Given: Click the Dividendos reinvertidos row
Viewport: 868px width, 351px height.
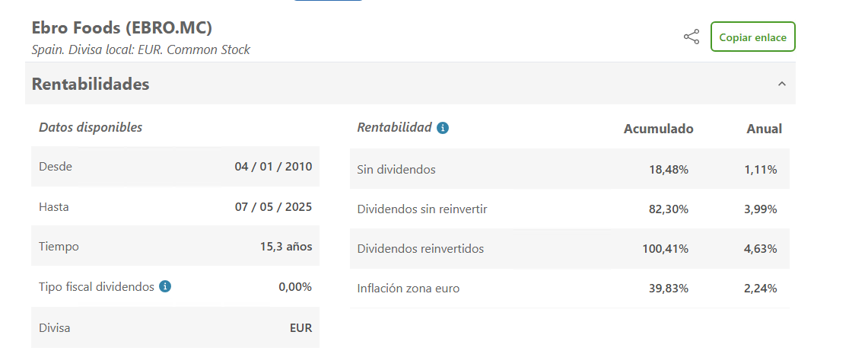Looking at the screenshot, I should coord(570,249).
